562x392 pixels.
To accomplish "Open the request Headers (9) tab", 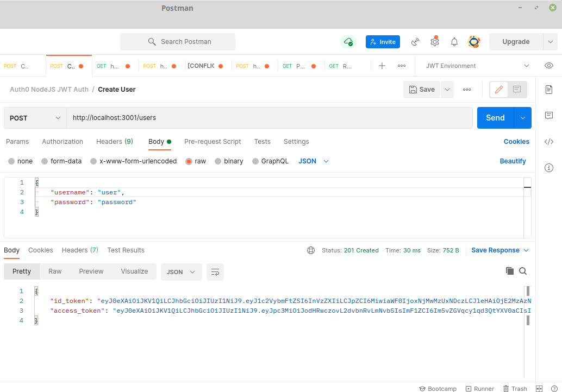I will pyautogui.click(x=115, y=142).
